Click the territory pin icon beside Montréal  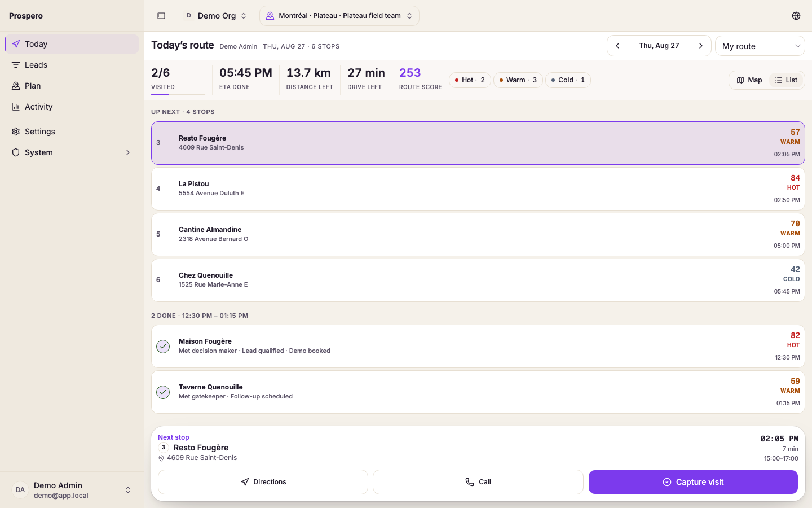click(x=270, y=16)
